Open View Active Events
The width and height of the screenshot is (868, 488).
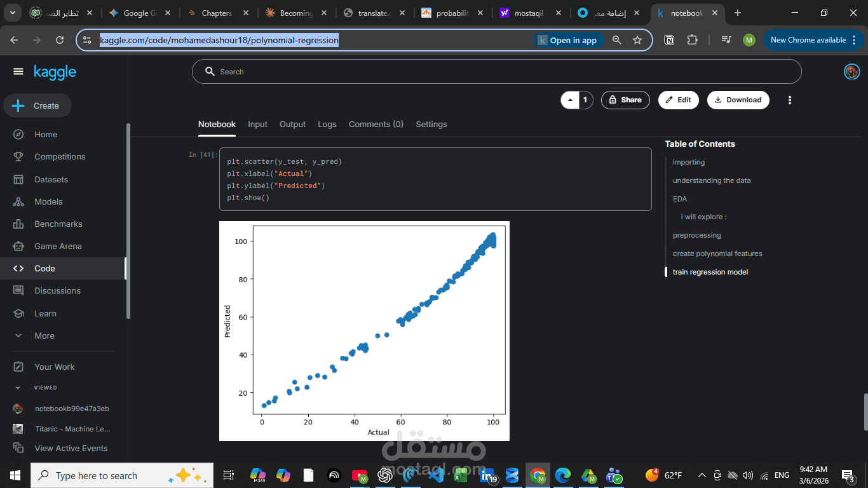click(71, 448)
